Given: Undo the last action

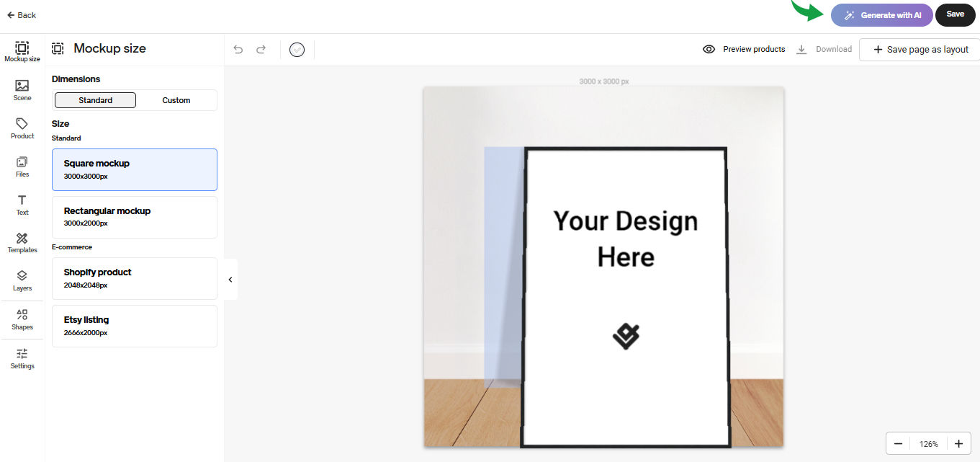Looking at the screenshot, I should tap(238, 49).
